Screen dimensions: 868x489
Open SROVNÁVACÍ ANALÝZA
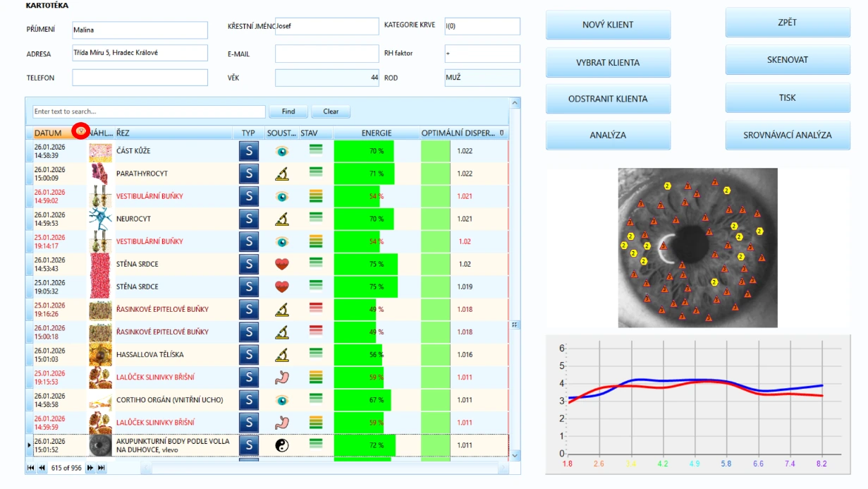[788, 135]
